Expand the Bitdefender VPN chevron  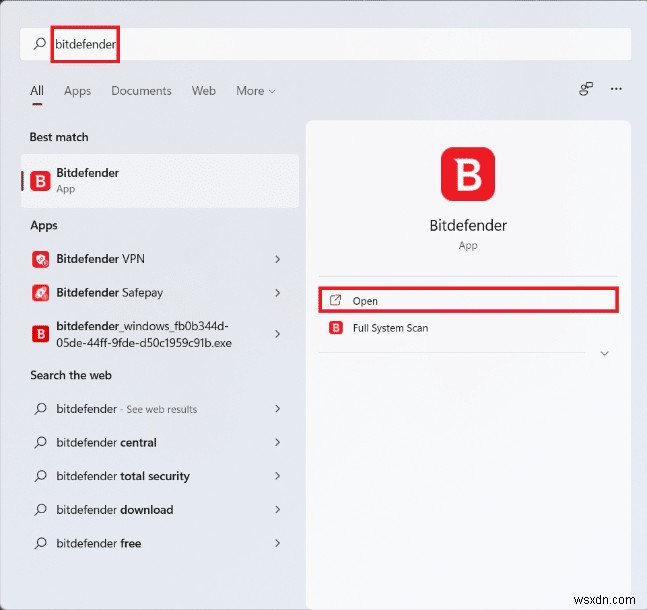(x=278, y=259)
